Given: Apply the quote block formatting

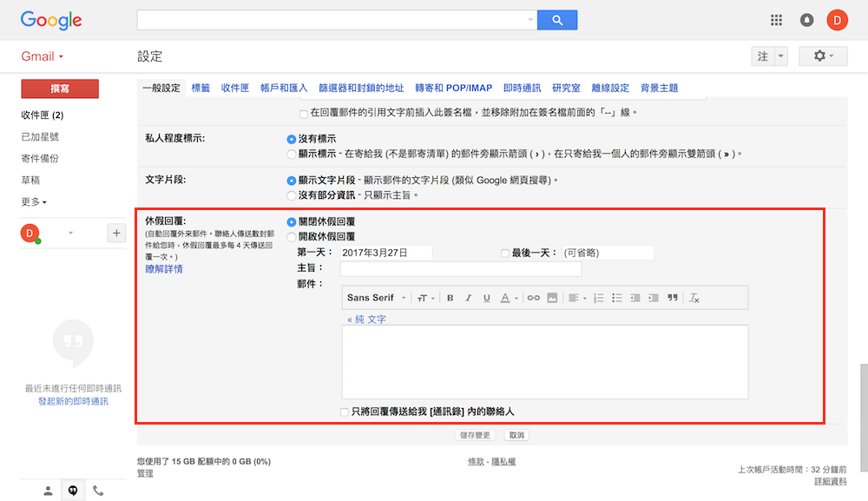Looking at the screenshot, I should tap(672, 298).
